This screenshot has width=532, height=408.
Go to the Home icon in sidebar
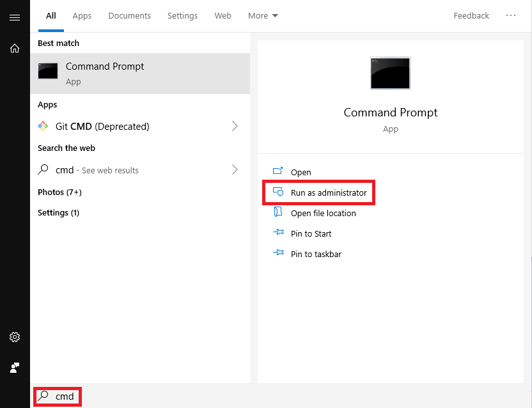(15, 48)
